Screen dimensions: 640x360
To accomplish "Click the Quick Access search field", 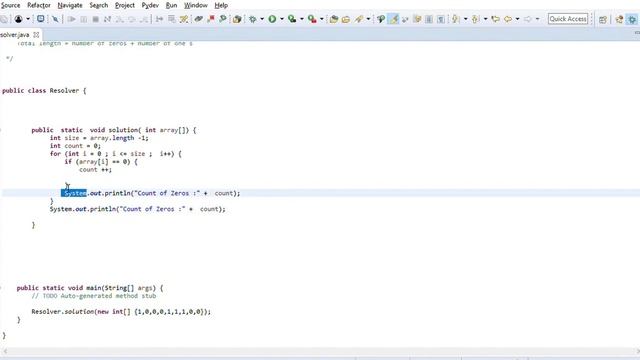I will 568,19.
